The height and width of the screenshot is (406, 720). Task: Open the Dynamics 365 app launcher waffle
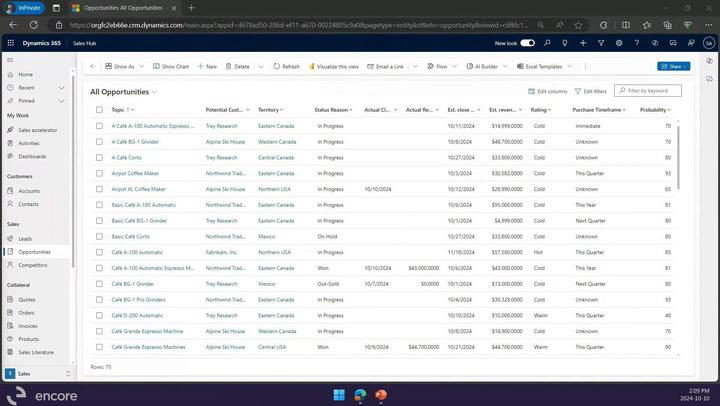(x=11, y=43)
